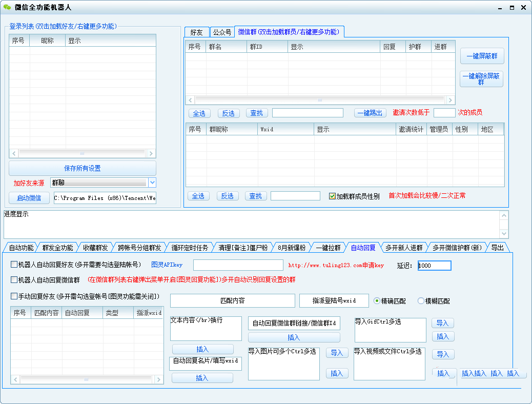Click 插入 below 微信群链接 field
The image size is (532, 404).
click(x=294, y=337)
